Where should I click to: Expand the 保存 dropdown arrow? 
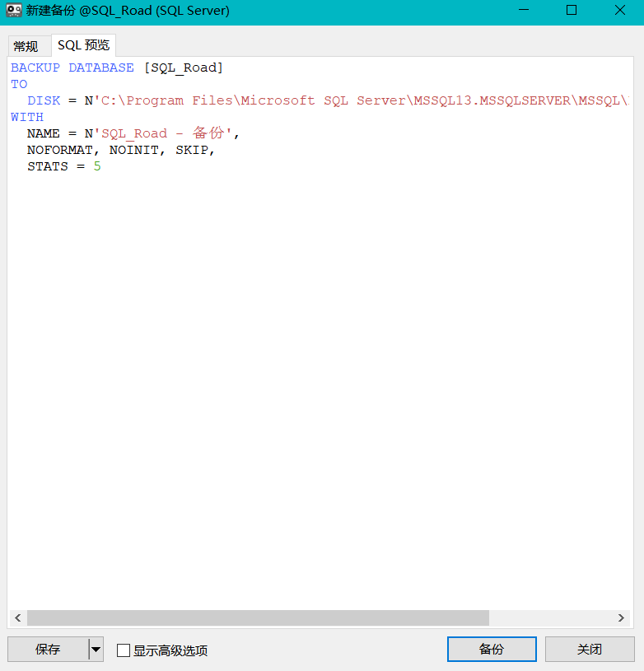96,650
